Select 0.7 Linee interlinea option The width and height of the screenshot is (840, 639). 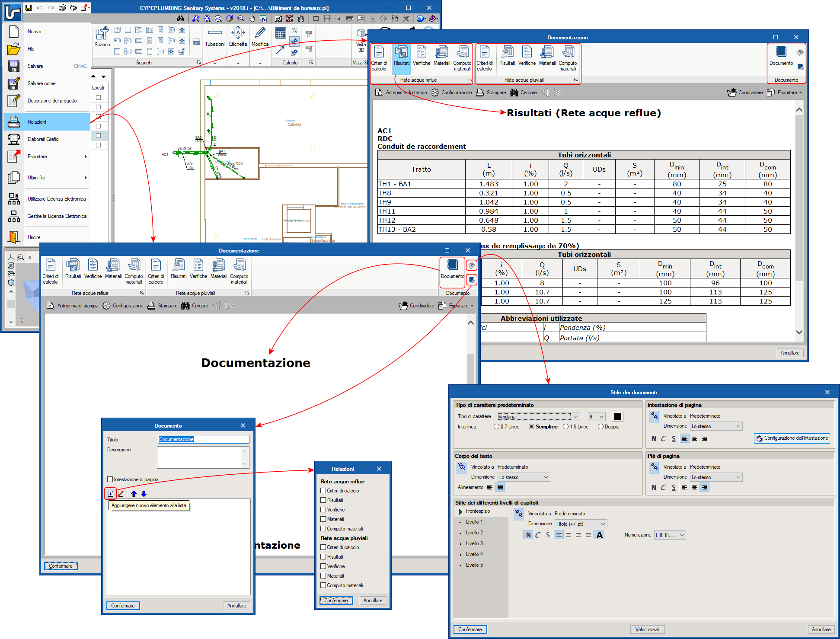496,427
